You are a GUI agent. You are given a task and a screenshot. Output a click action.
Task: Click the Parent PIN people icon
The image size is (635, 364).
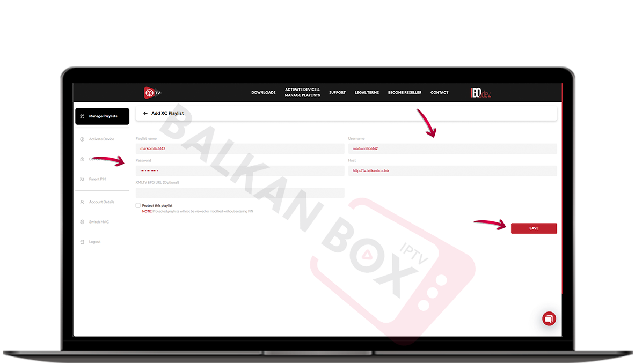click(x=82, y=179)
